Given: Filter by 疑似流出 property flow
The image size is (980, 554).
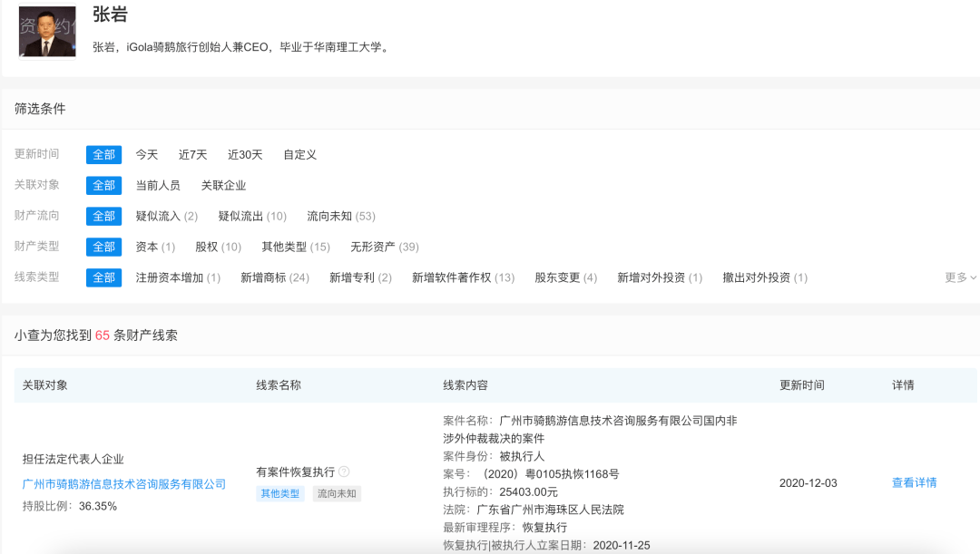Looking at the screenshot, I should 242,216.
